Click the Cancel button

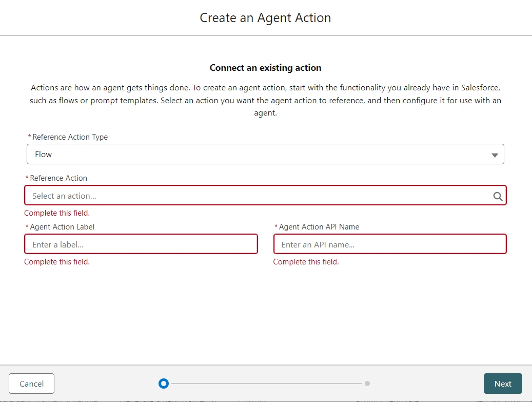[x=31, y=384]
